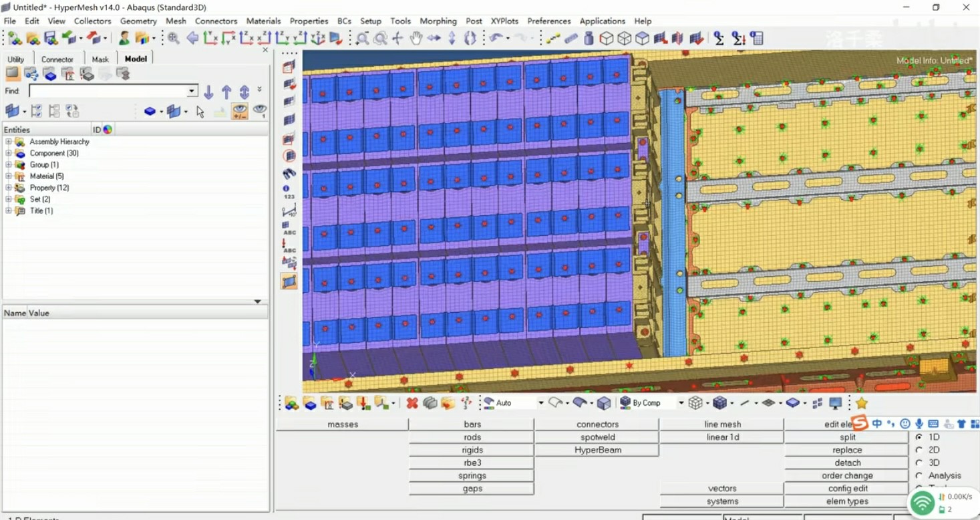Click the spotweld panel button
980x520 pixels.
coord(597,437)
